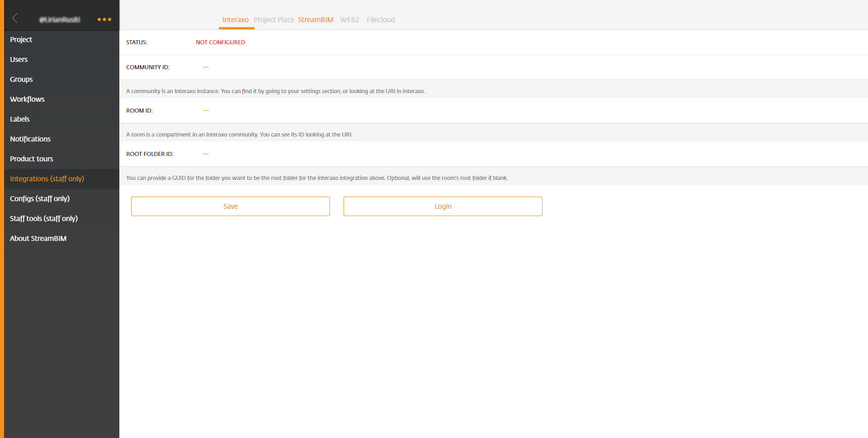
Task: Open Labels in the sidebar
Action: point(61,119)
